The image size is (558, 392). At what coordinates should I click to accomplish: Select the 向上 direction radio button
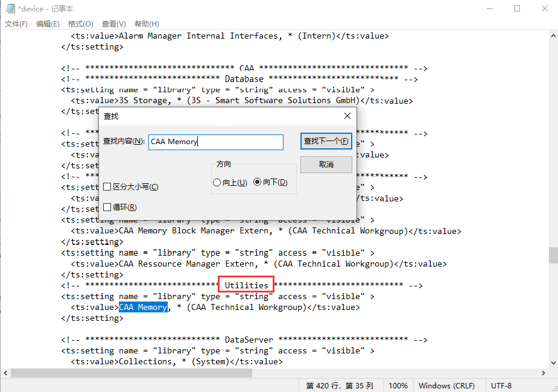[217, 182]
